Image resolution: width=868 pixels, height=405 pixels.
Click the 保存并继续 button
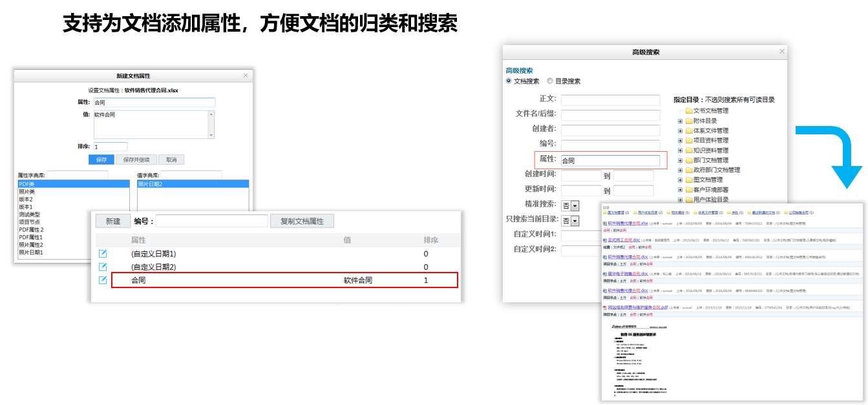pyautogui.click(x=136, y=160)
